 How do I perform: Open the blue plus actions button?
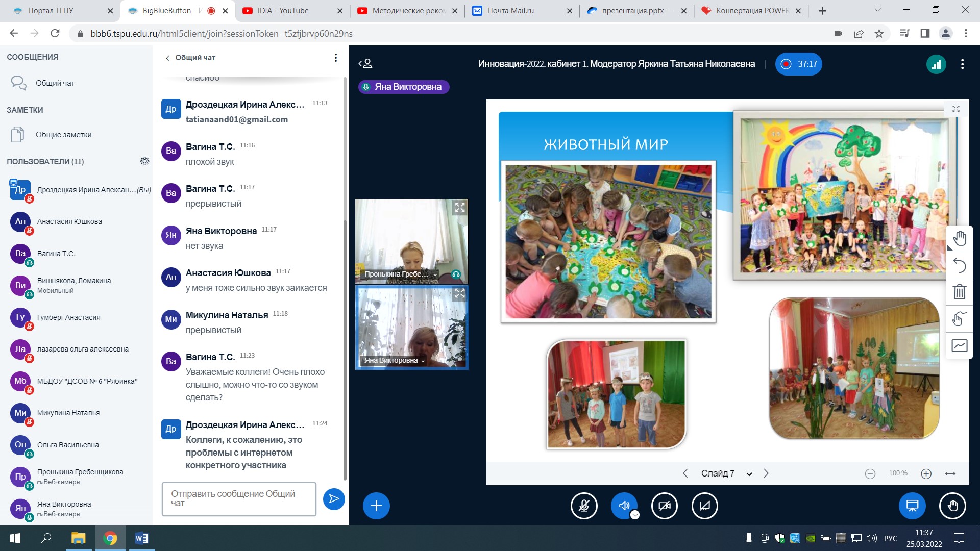(x=376, y=506)
